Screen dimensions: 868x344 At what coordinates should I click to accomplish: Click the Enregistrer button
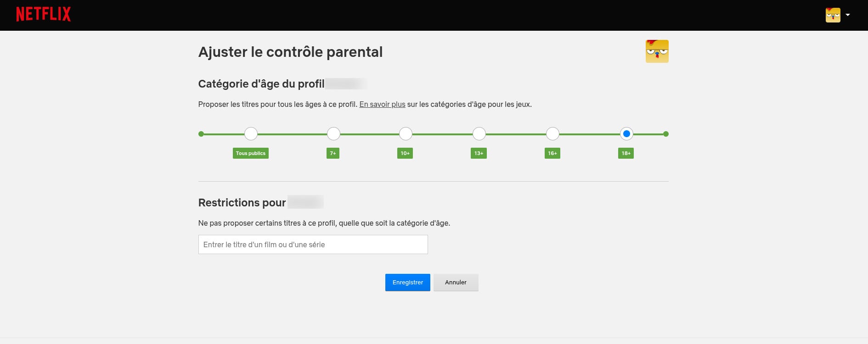407,282
